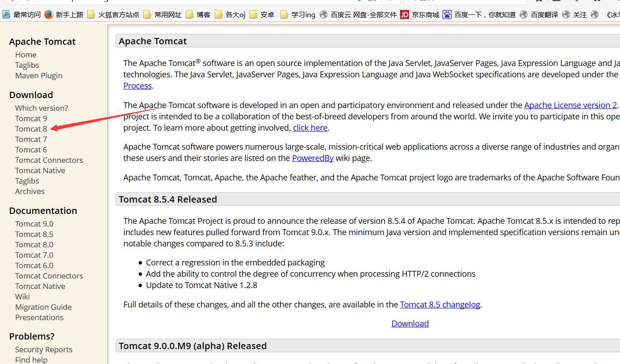Click the Tomcat 8.5.4 Released heading
620x364 pixels.
point(168,199)
